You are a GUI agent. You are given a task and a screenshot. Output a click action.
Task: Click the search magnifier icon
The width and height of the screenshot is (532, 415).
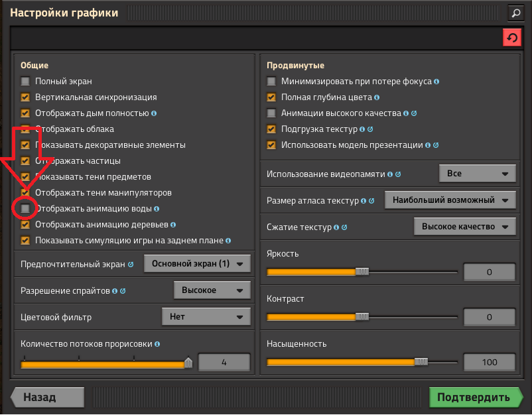click(x=515, y=12)
